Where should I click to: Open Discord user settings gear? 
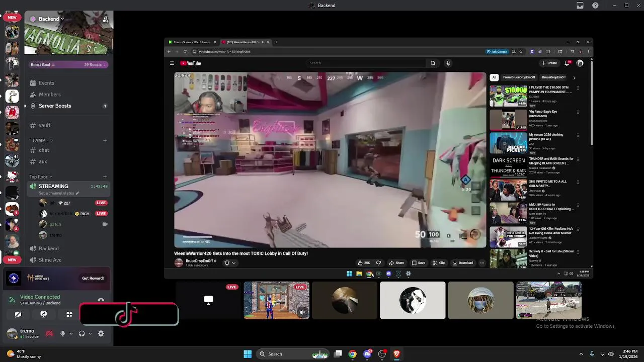(101, 333)
